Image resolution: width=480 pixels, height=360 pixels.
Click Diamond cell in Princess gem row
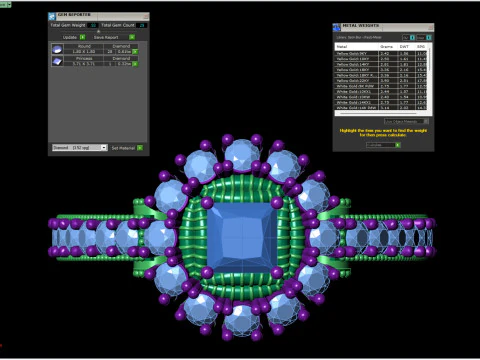[x=121, y=58]
